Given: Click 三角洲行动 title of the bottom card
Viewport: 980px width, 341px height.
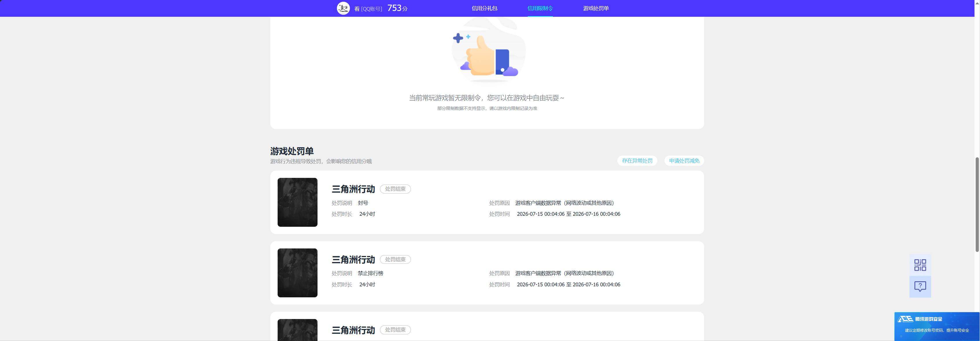Looking at the screenshot, I should (353, 330).
